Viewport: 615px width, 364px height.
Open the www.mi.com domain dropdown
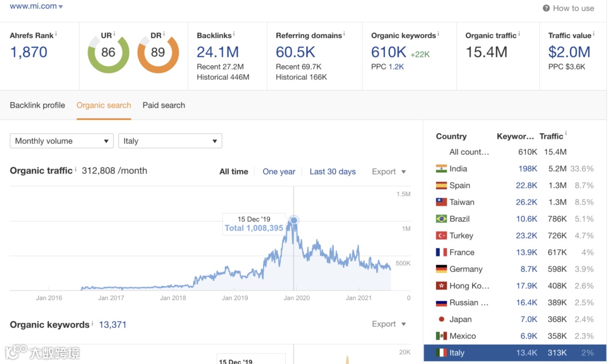pos(36,6)
